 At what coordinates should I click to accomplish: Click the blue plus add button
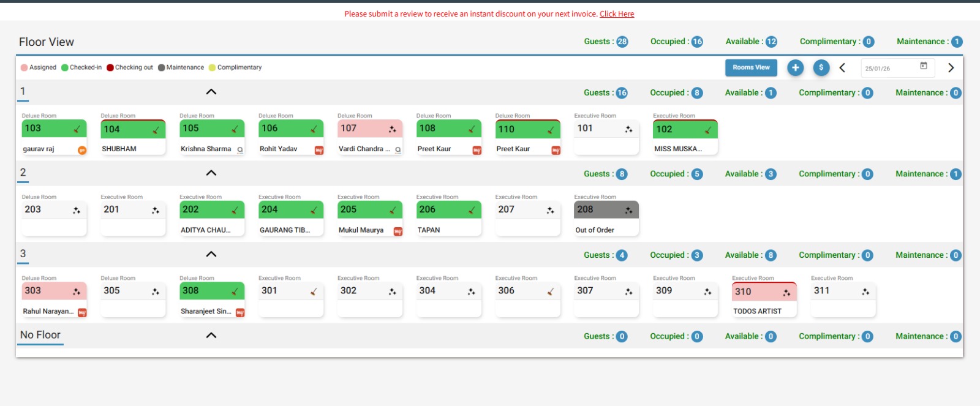795,68
